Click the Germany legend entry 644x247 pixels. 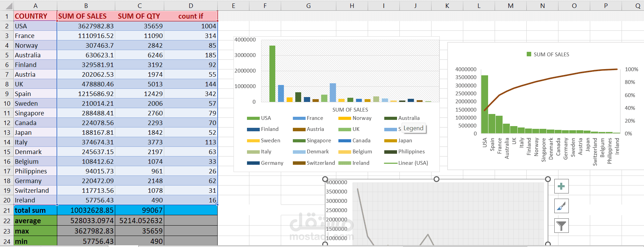265,163
